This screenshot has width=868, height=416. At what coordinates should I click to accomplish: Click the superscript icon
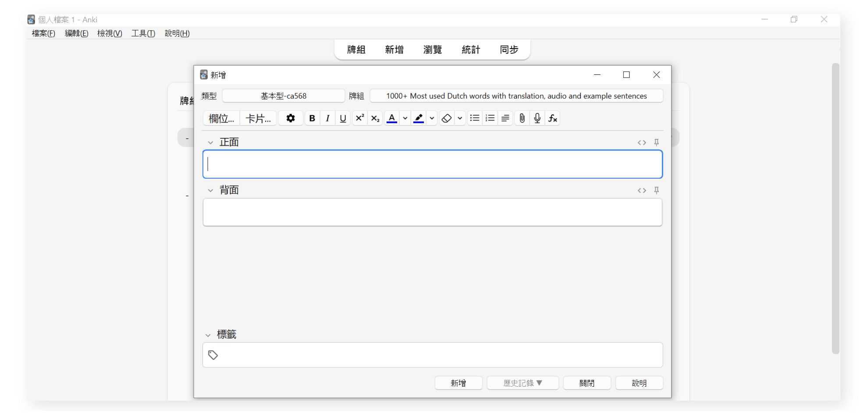tap(359, 118)
